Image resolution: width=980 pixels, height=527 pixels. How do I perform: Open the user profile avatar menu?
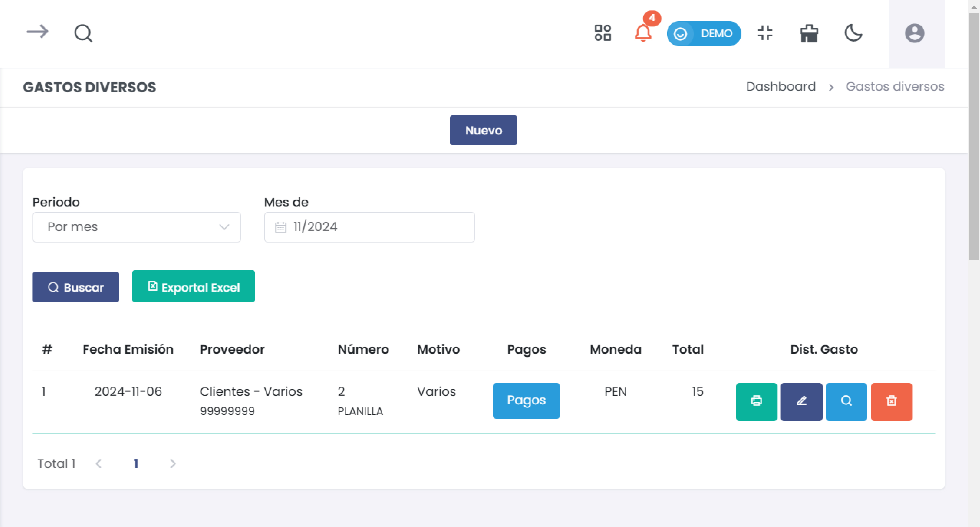(914, 33)
